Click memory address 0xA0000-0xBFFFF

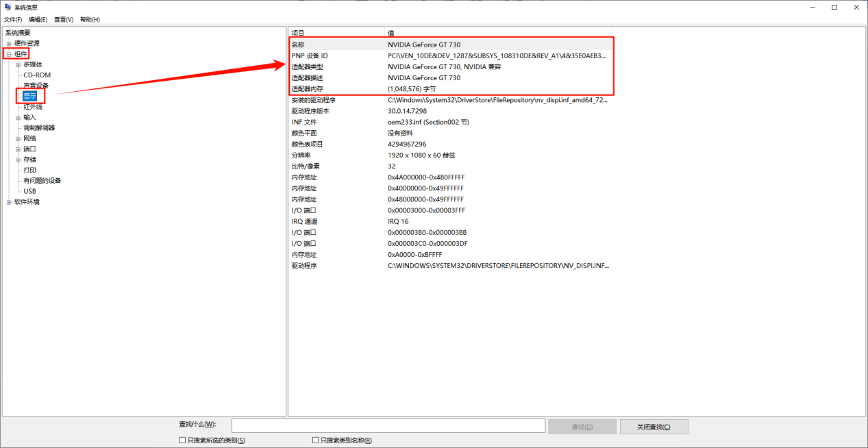pos(415,254)
